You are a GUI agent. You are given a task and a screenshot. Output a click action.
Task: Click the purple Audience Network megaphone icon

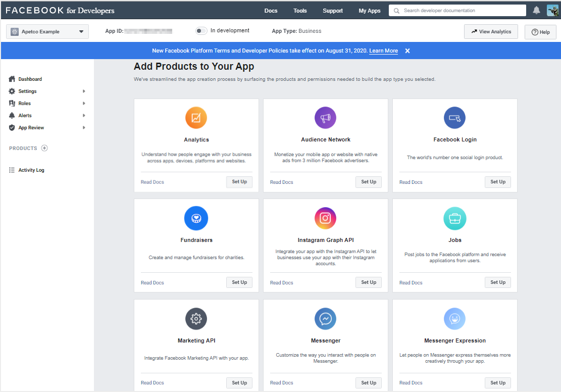[x=325, y=118]
